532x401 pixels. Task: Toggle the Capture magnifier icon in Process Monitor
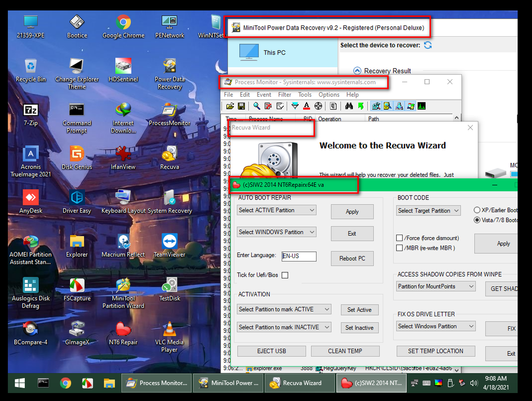(257, 106)
